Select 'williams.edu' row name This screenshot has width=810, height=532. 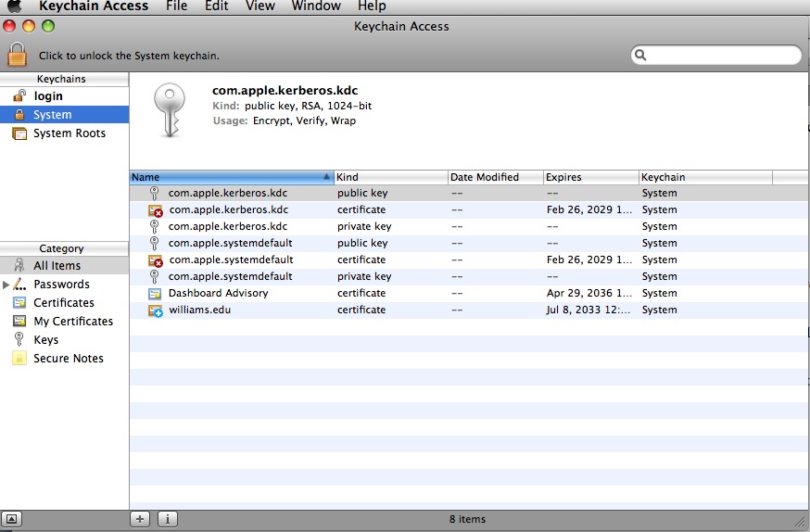coord(199,310)
